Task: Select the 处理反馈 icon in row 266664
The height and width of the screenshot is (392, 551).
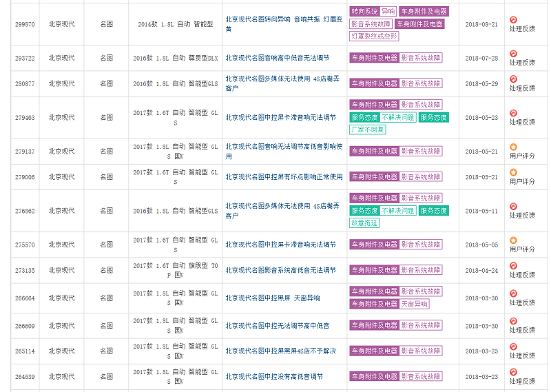Action: [513, 293]
